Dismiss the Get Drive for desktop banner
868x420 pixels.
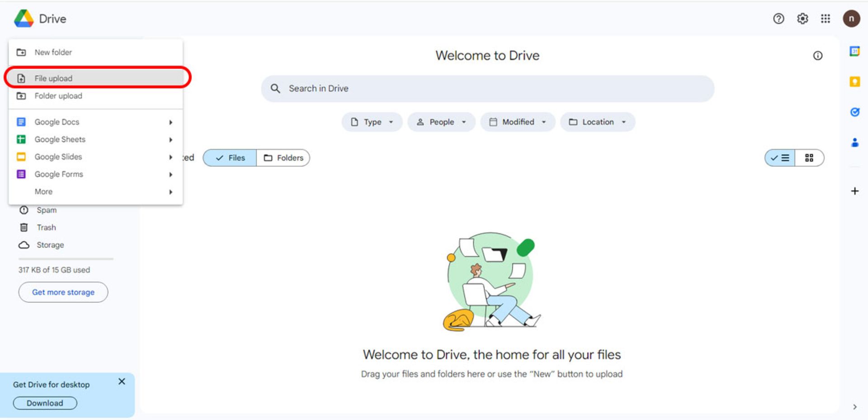click(122, 382)
